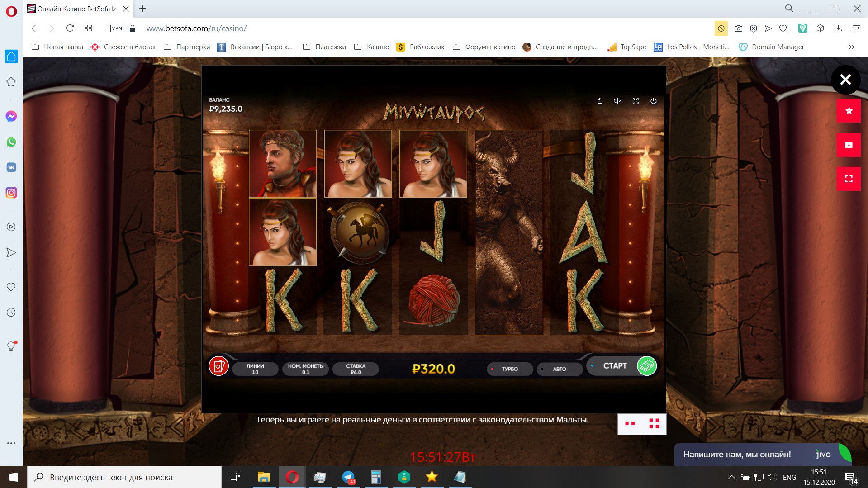Go back in browser history
Image resolution: width=868 pixels, height=488 pixels.
click(x=34, y=28)
